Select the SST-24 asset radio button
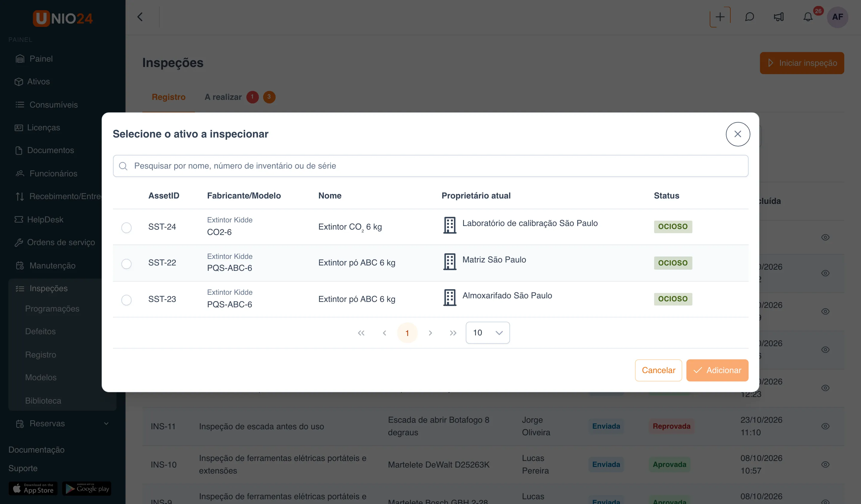 pyautogui.click(x=126, y=227)
